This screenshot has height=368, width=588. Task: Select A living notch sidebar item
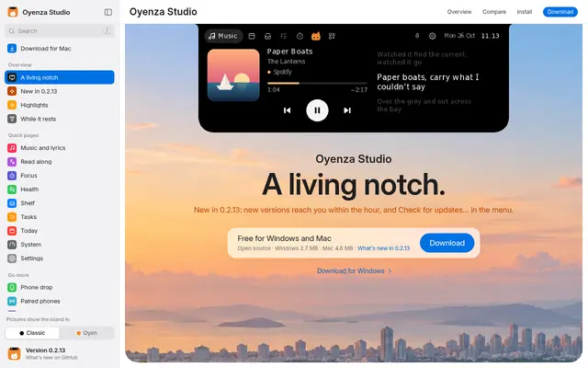tap(59, 77)
